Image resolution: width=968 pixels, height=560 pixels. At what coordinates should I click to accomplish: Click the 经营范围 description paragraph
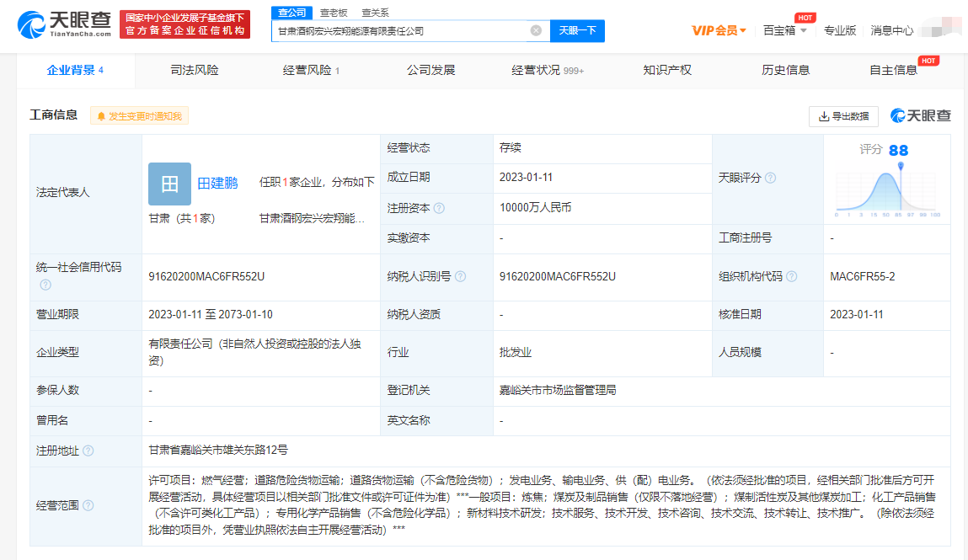point(542,505)
